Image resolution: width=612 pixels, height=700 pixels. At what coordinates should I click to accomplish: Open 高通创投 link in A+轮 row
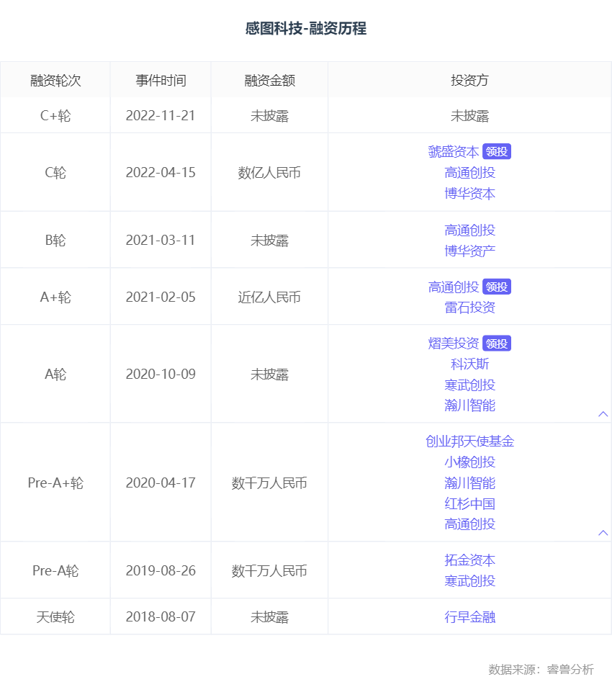coord(453,287)
